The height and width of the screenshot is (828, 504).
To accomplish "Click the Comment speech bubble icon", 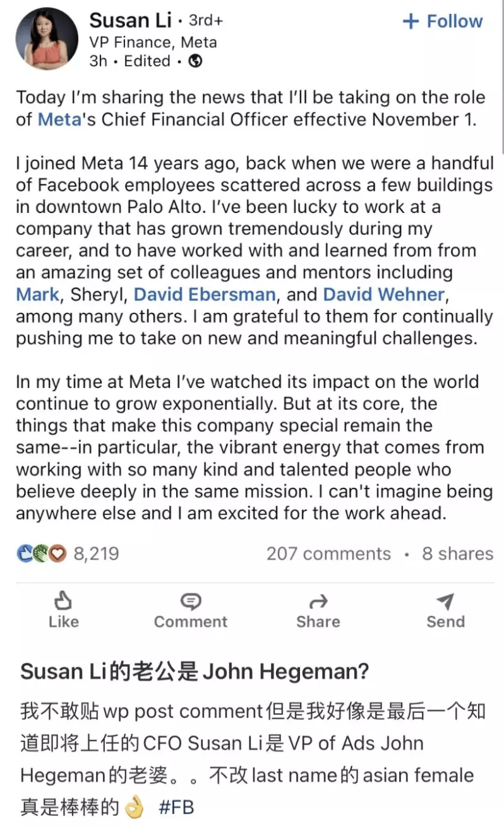I will click(190, 600).
